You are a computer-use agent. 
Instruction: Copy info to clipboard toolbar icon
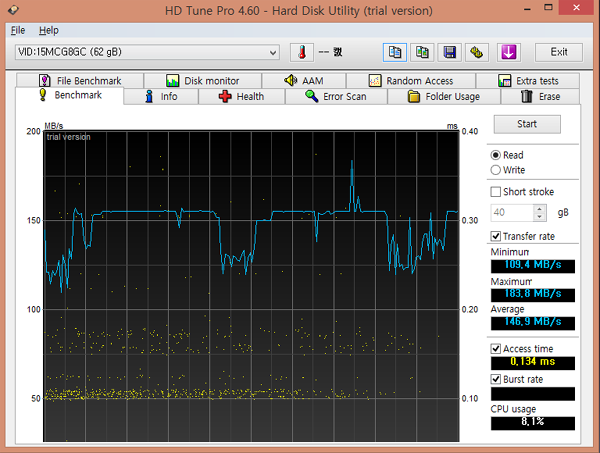coord(395,52)
